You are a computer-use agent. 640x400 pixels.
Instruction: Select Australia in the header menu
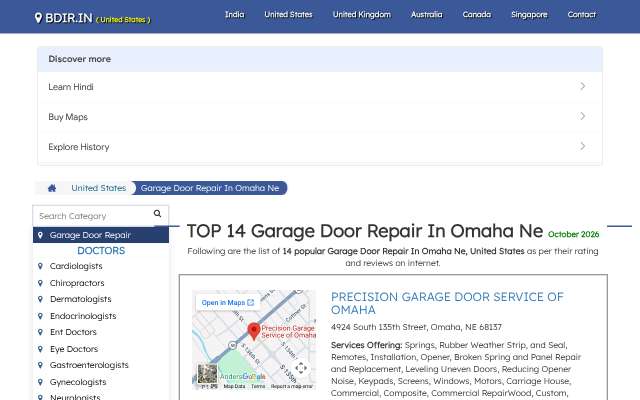pos(427,15)
